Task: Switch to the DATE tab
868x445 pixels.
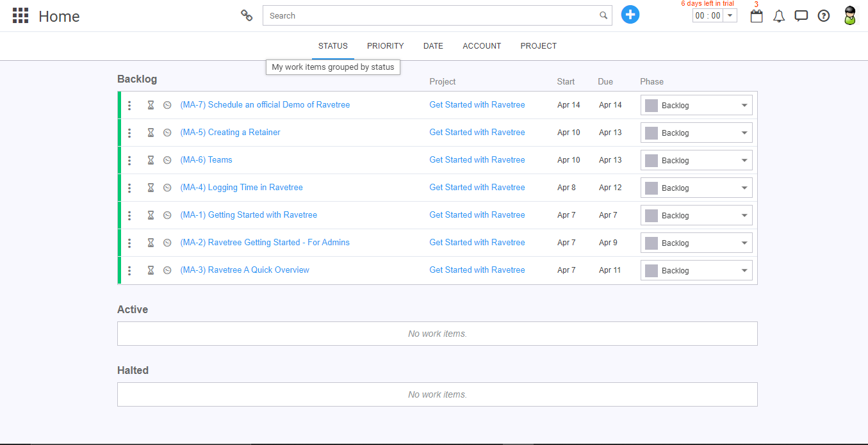Action: (433, 46)
